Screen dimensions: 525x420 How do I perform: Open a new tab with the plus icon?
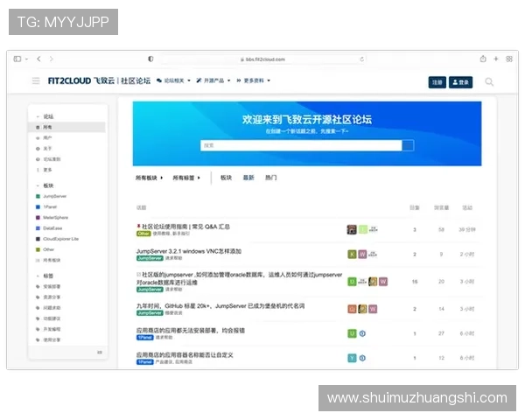click(x=496, y=59)
